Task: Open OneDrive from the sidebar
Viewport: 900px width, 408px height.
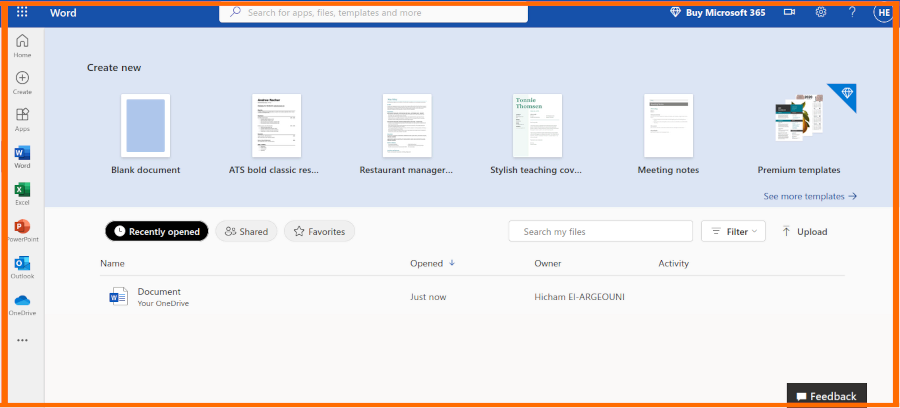Action: pos(22,305)
